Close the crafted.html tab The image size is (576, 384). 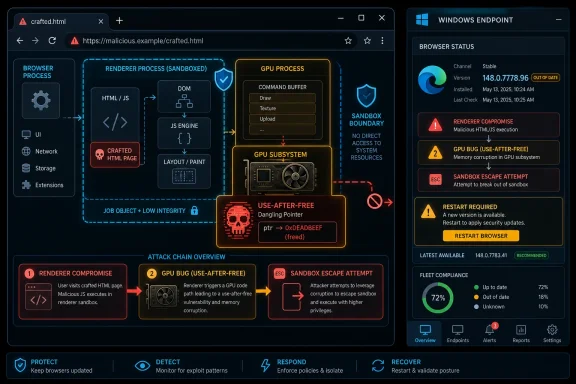[x=101, y=22]
